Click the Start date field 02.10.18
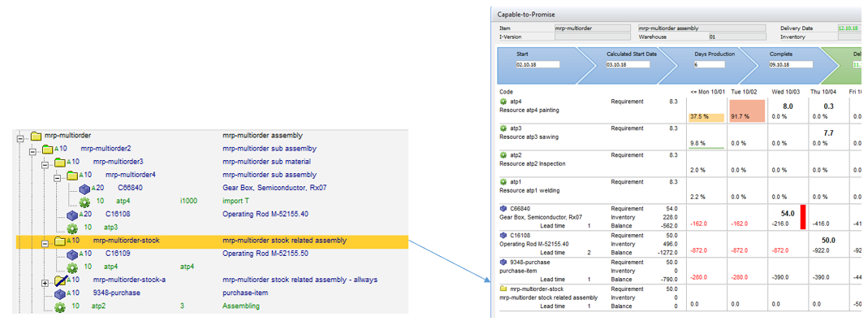The image size is (868, 330). pyautogui.click(x=538, y=64)
